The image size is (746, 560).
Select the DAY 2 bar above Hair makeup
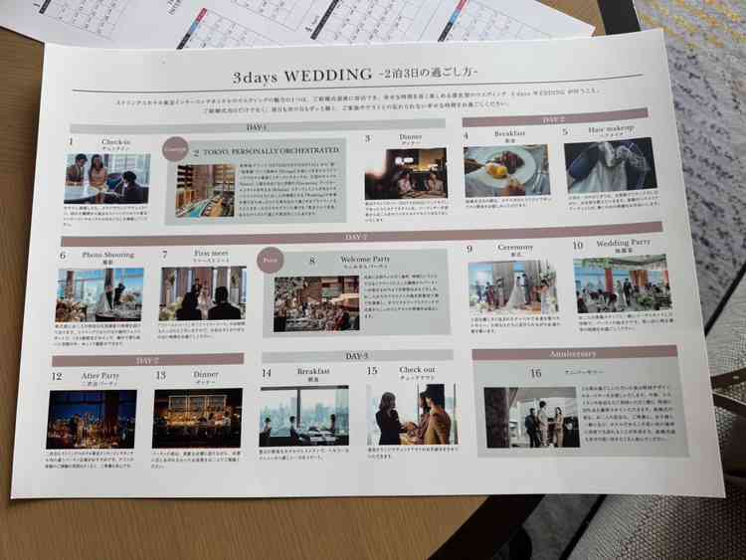pos(555,118)
